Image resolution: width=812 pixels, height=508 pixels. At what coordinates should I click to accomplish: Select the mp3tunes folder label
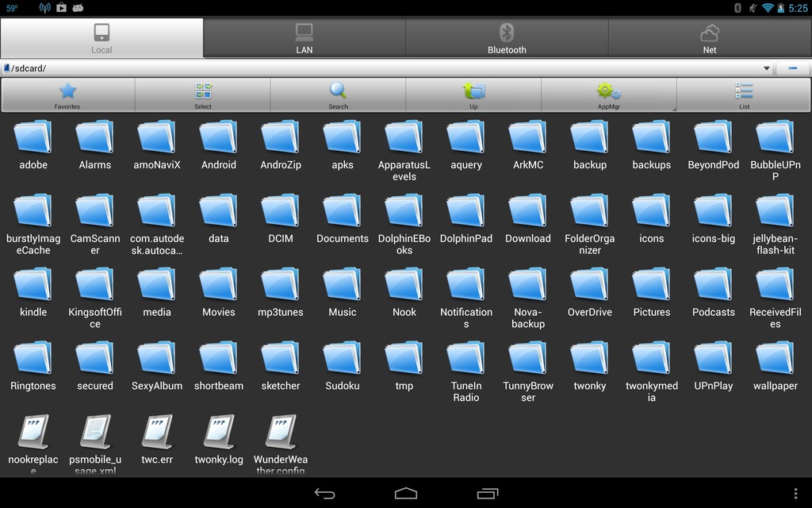[281, 313]
